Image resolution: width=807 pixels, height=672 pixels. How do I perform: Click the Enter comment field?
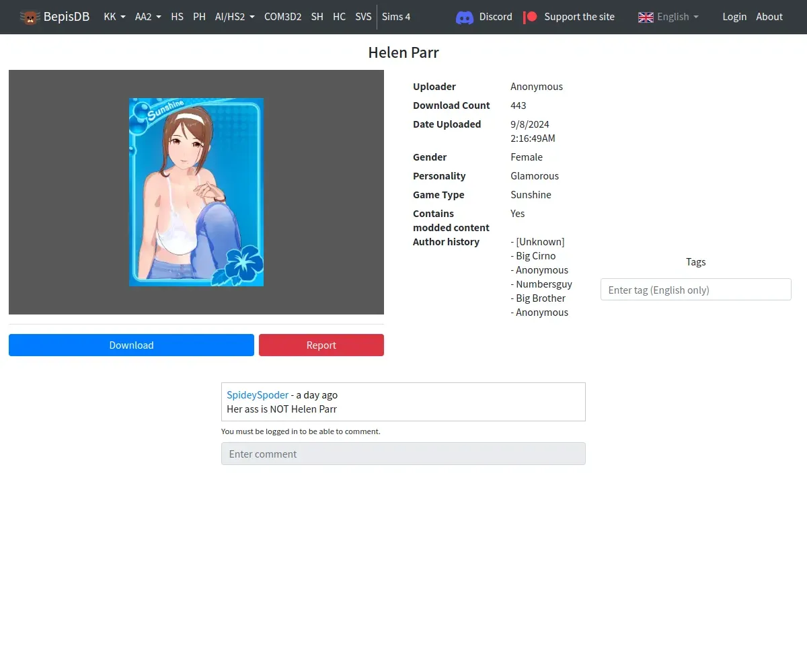coord(403,454)
